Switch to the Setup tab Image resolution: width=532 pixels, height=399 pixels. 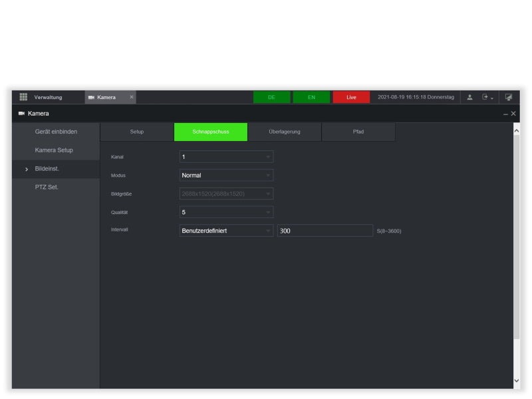point(136,132)
